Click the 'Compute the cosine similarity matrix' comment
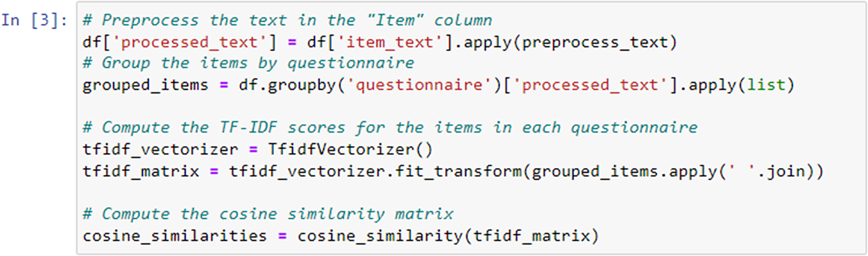 point(268,214)
